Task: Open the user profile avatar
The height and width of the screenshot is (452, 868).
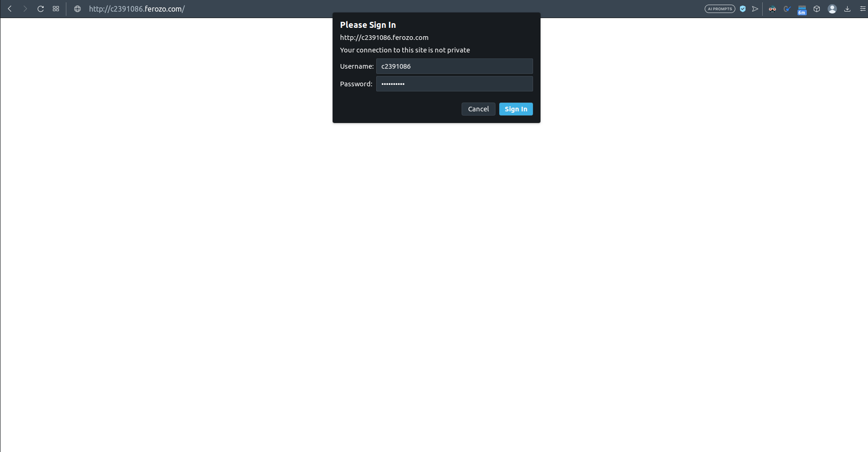Action: (832, 9)
